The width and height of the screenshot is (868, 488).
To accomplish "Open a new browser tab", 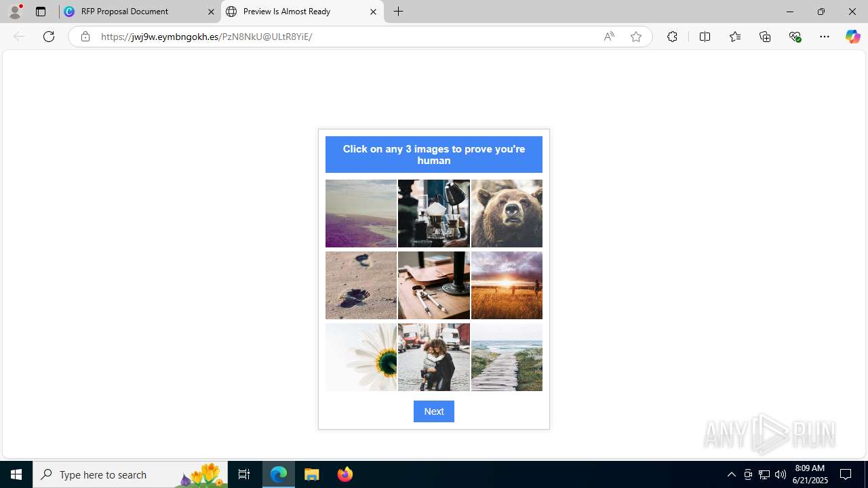I will pos(399,12).
